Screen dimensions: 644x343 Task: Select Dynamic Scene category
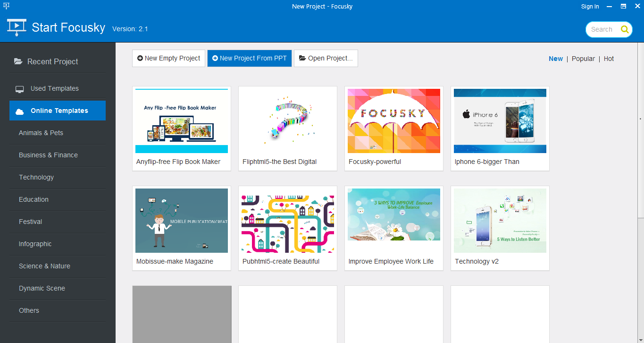58,288
